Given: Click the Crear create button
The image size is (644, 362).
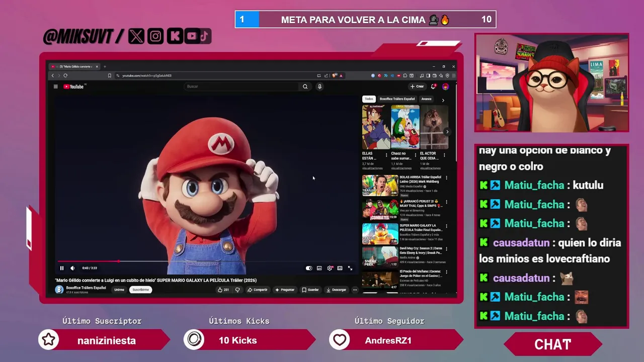Looking at the screenshot, I should point(417,86).
